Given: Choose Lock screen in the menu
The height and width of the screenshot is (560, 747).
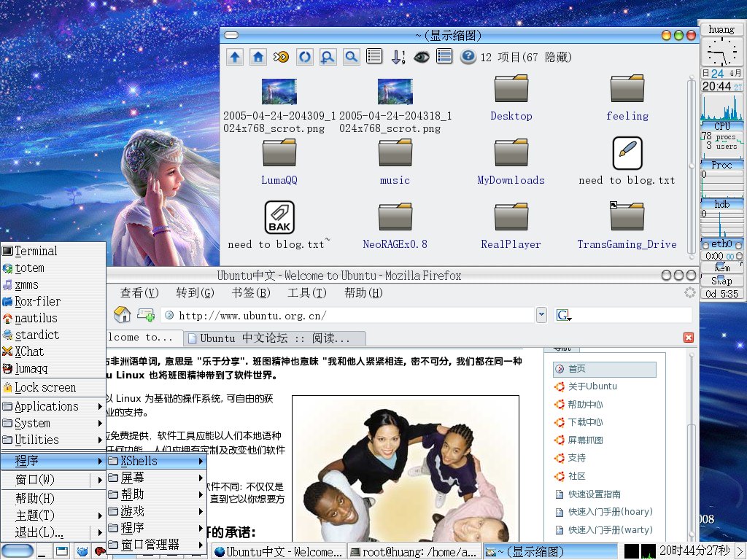Looking at the screenshot, I should pos(53,388).
